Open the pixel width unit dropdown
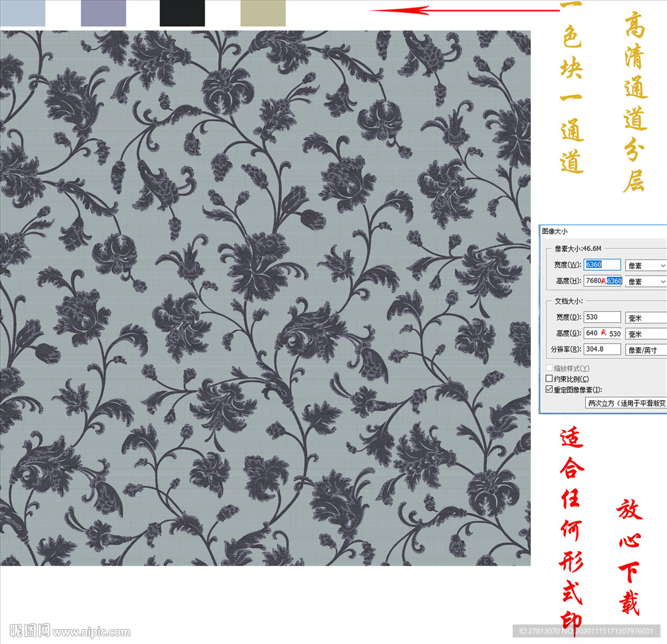 click(x=646, y=266)
